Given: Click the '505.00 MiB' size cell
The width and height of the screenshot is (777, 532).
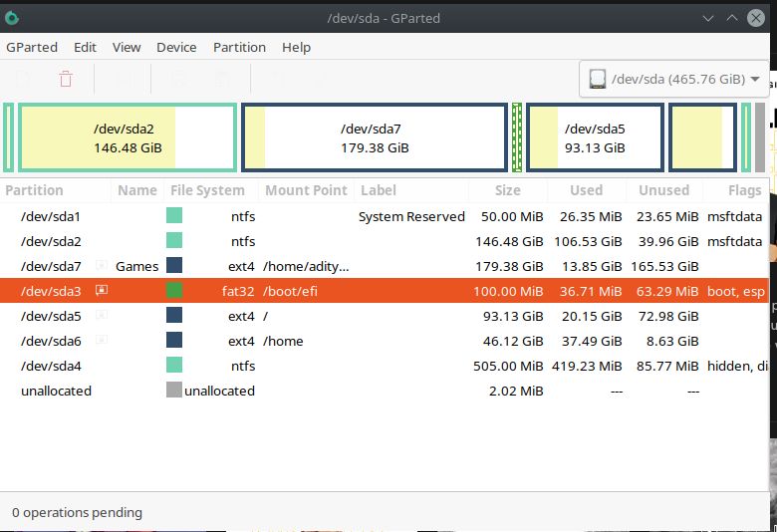Looking at the screenshot, I should point(508,366).
